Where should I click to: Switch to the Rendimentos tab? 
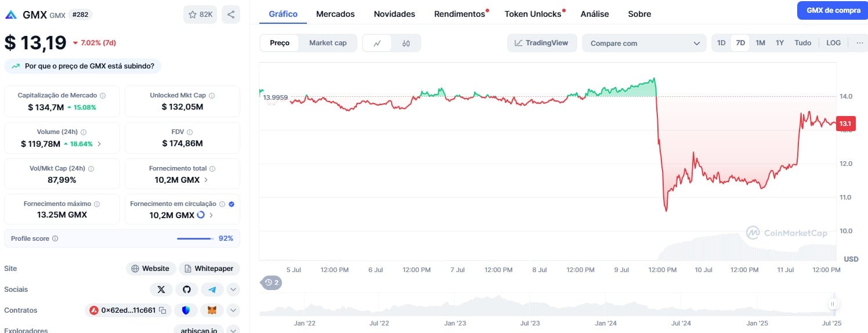[460, 14]
